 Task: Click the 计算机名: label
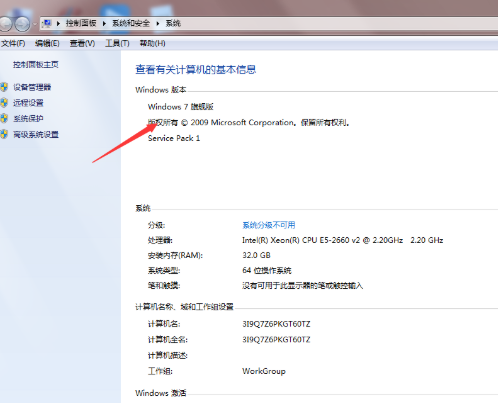[164, 324]
